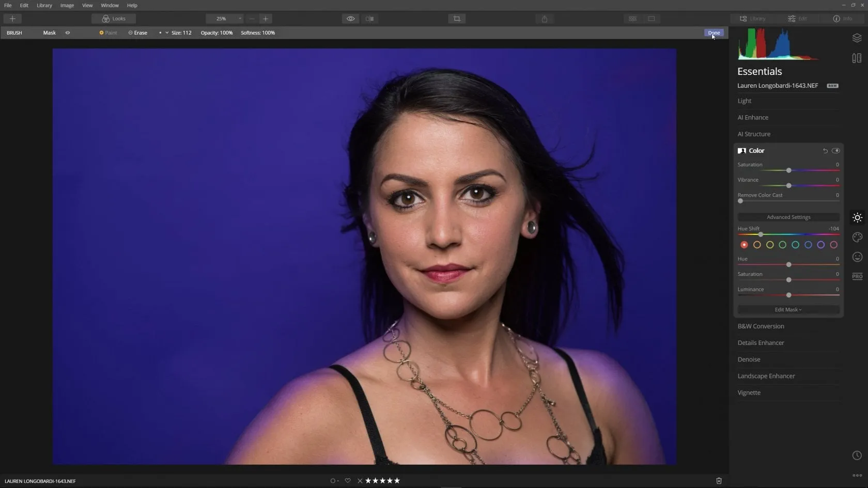Open the 25% zoom level dropdown
This screenshot has width=868, height=488.
pyautogui.click(x=224, y=19)
